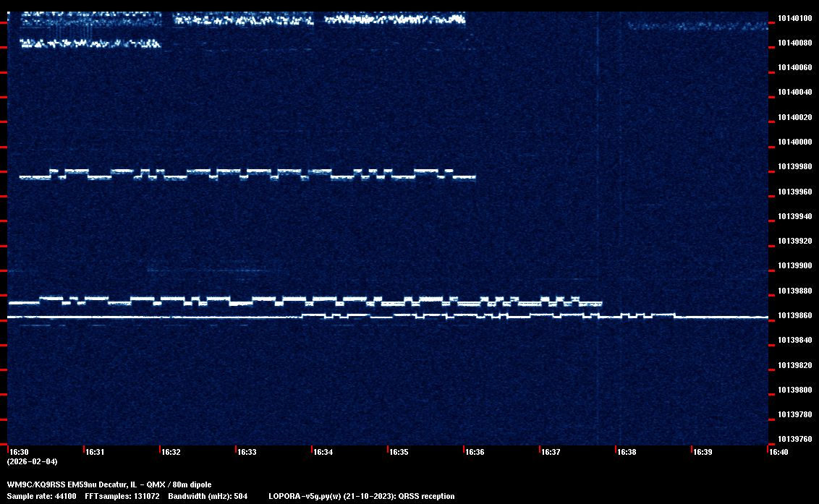Screen dimensions: 819x504
Task: Click the (2026-02-04) date label
Action: pyautogui.click(x=33, y=461)
